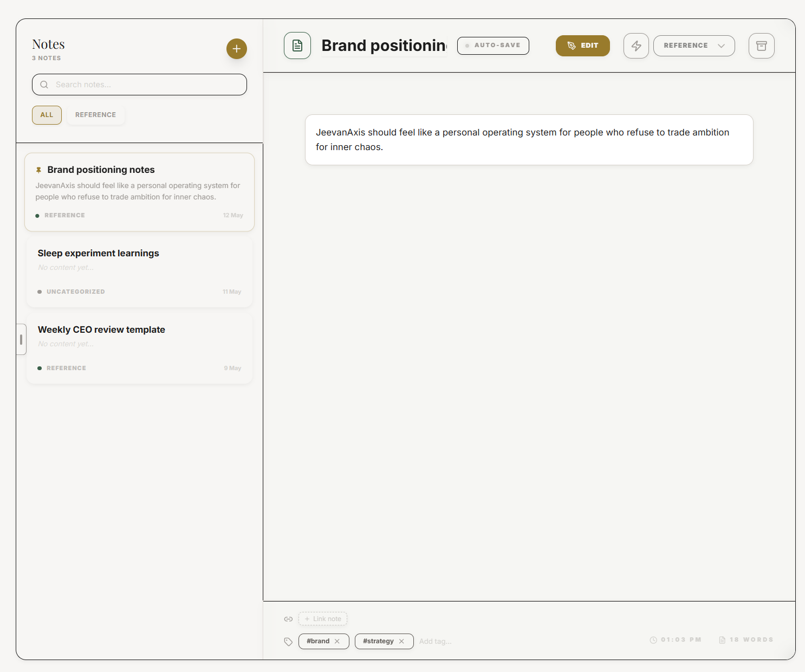This screenshot has width=805, height=672.
Task: Remove the #brand tag with its X
Action: (x=337, y=641)
